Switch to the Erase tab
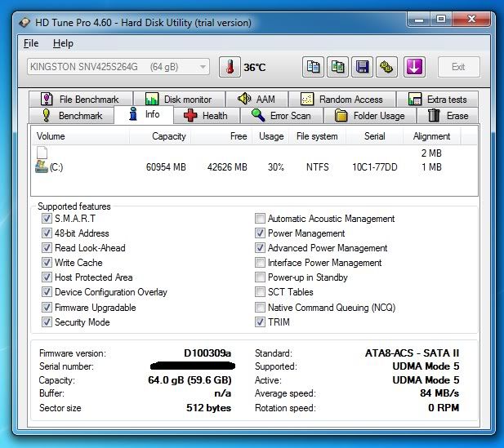Image resolution: width=504 pixels, height=448 pixels. [448, 116]
